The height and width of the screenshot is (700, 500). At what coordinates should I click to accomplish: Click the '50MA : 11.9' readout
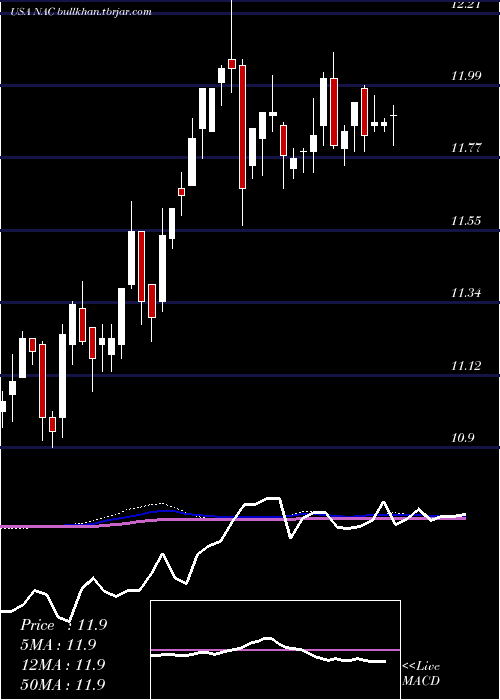63,684
